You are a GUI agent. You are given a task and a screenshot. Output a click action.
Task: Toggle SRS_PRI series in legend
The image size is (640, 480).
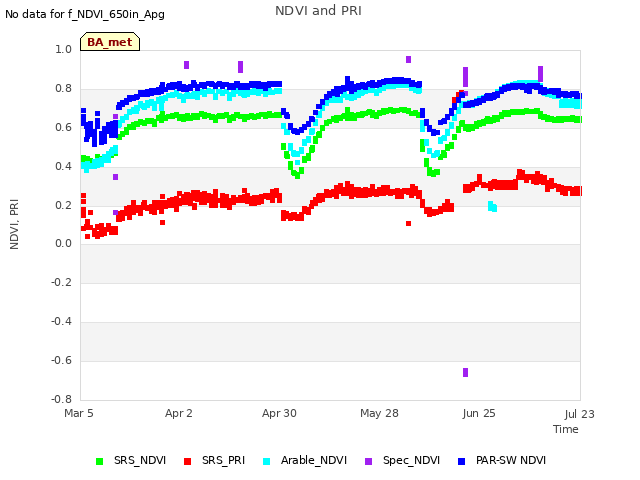tap(214, 460)
